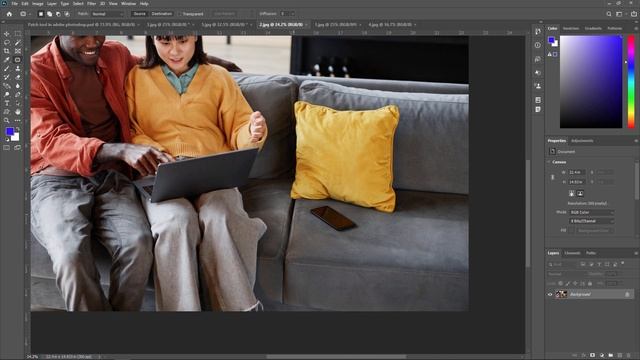Open the RGB Color mode dropdown
The height and width of the screenshot is (360, 640).
tap(591, 213)
